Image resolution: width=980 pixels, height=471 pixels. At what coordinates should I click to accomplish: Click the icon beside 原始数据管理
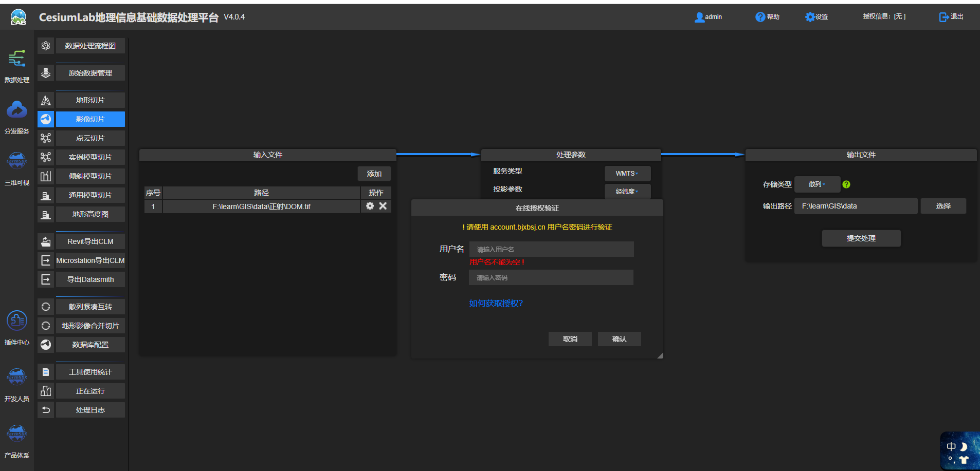(x=46, y=73)
